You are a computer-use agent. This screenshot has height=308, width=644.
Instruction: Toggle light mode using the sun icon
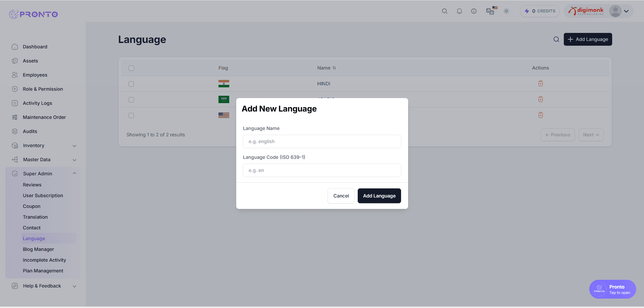506,11
